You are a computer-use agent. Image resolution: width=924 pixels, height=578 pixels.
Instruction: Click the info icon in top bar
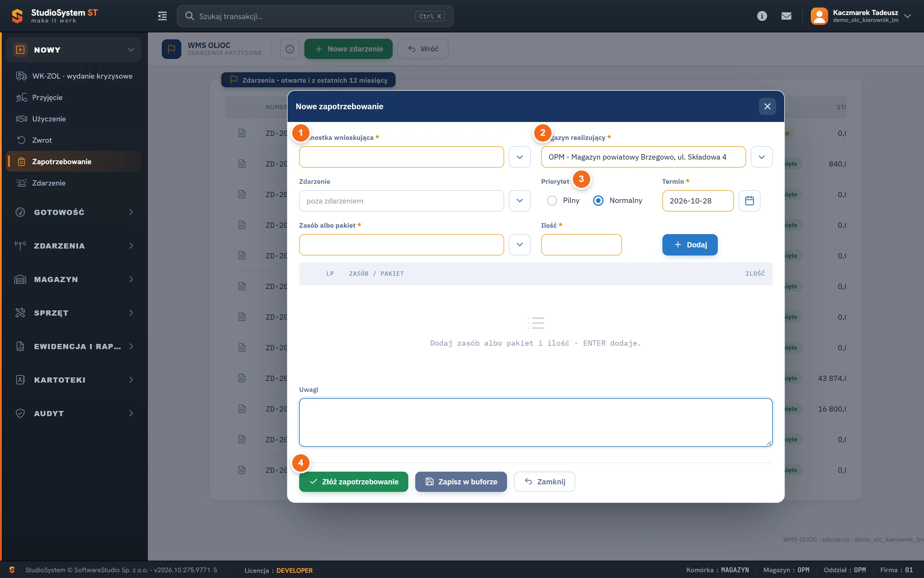click(x=762, y=16)
